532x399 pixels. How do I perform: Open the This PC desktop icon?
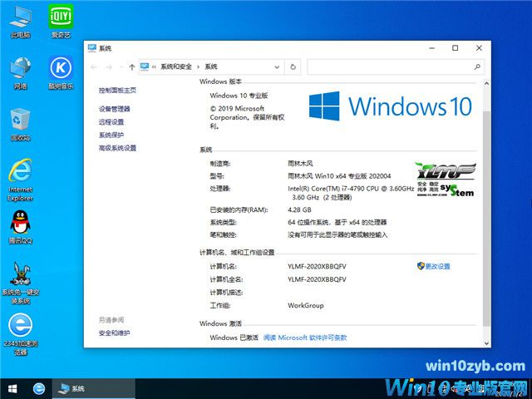point(20,22)
